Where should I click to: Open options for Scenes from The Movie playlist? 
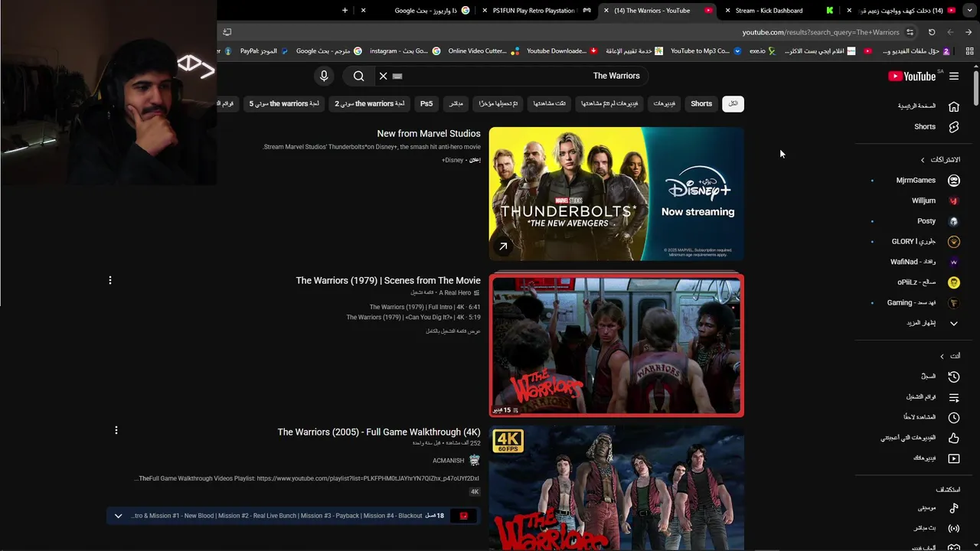click(110, 281)
